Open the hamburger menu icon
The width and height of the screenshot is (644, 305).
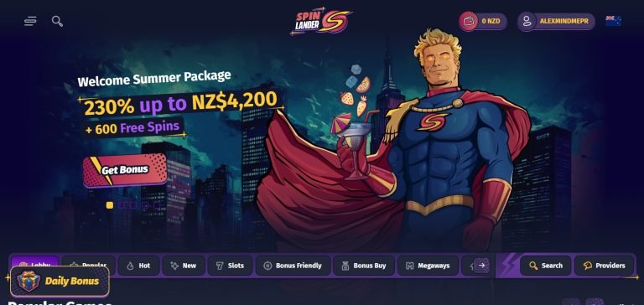30,21
